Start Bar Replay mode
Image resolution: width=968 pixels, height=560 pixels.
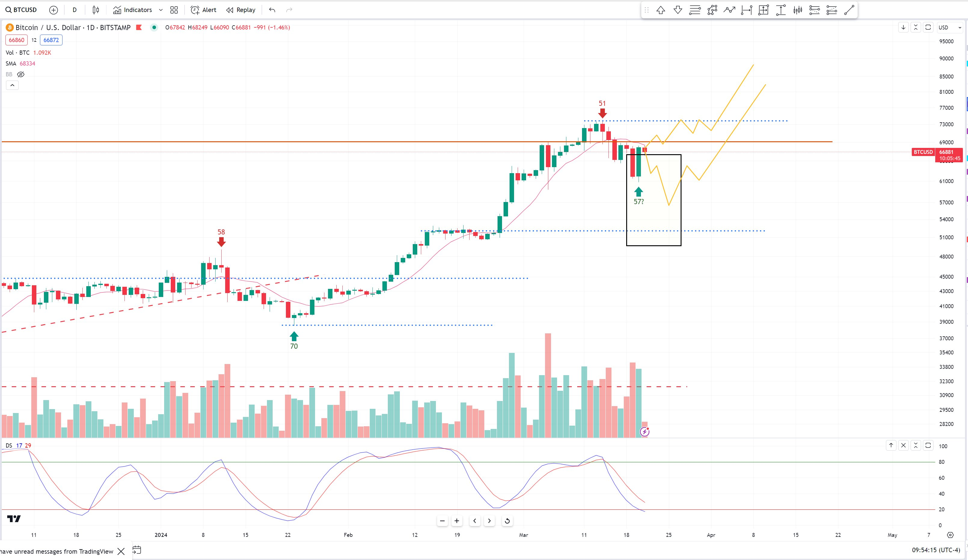pos(241,10)
